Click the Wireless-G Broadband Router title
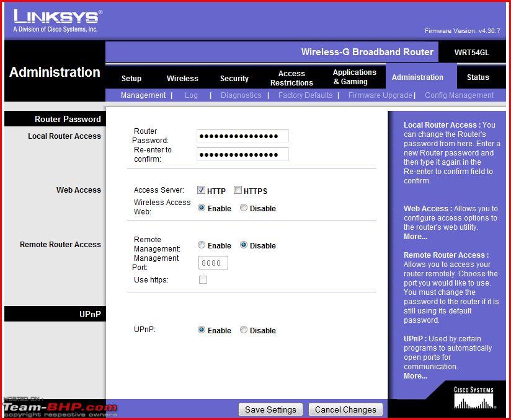The width and height of the screenshot is (511, 420). 367,52
